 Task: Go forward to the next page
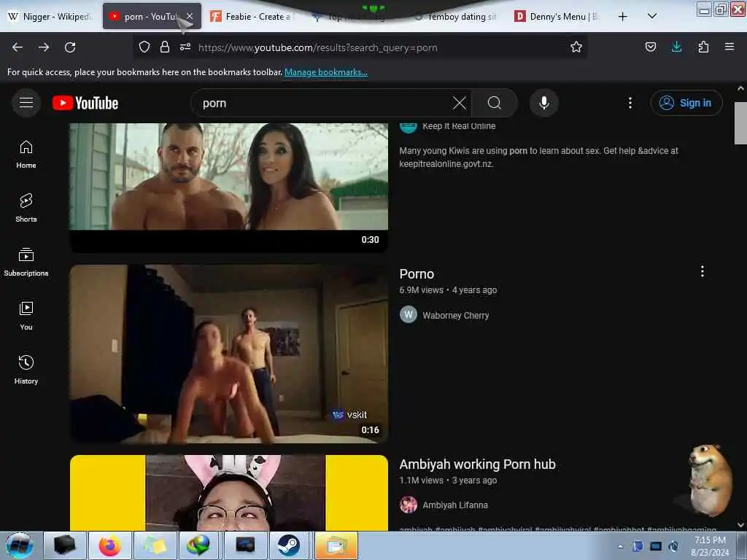(x=44, y=47)
